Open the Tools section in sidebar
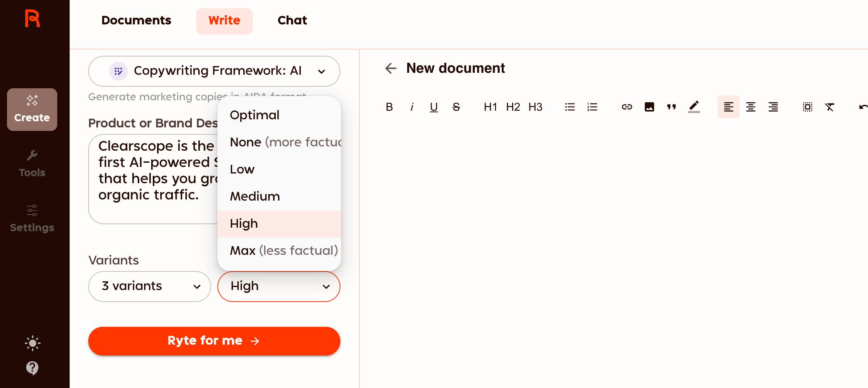The image size is (868, 388). (x=32, y=164)
